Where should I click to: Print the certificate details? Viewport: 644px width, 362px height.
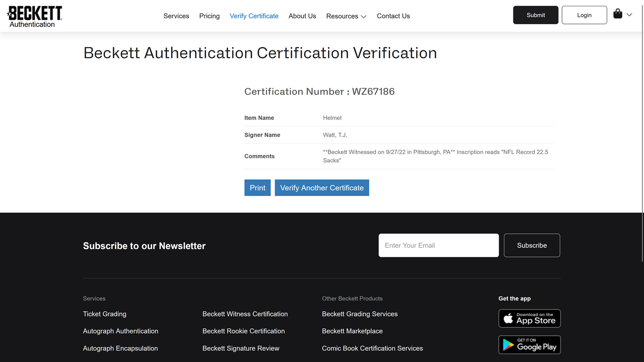click(258, 187)
